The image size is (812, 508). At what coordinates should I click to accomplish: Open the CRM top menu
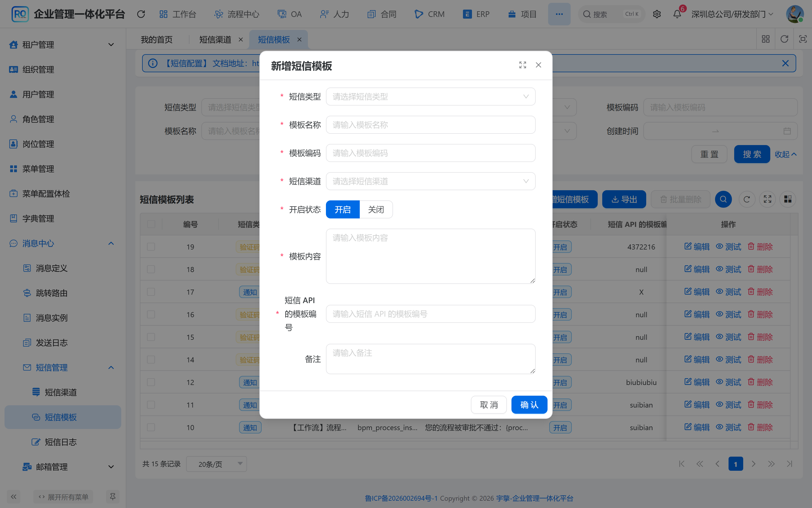[429, 14]
